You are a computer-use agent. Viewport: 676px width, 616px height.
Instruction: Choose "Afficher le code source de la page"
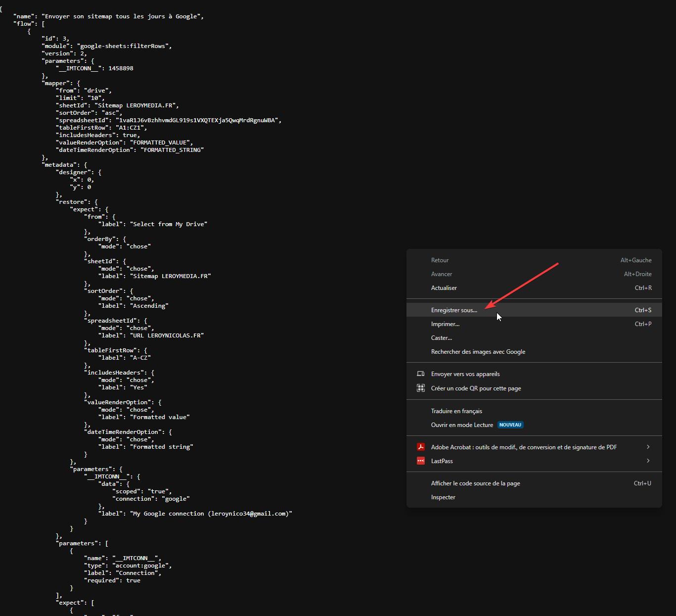[x=534, y=483]
